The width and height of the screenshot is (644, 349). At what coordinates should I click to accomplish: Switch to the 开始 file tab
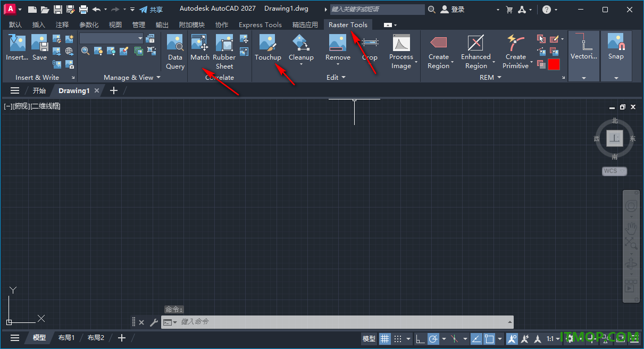pos(39,90)
